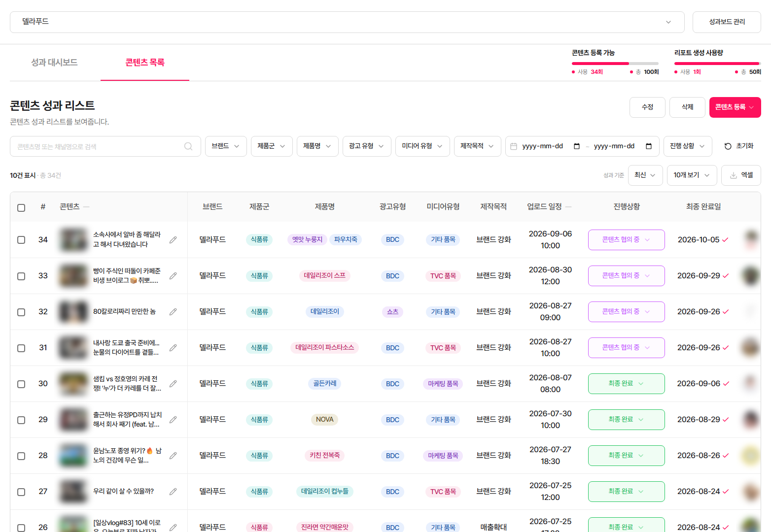Viewport: 771px width, 532px height.
Task: Click the sort icon beside 콘텐츠 header
Action: [86, 207]
